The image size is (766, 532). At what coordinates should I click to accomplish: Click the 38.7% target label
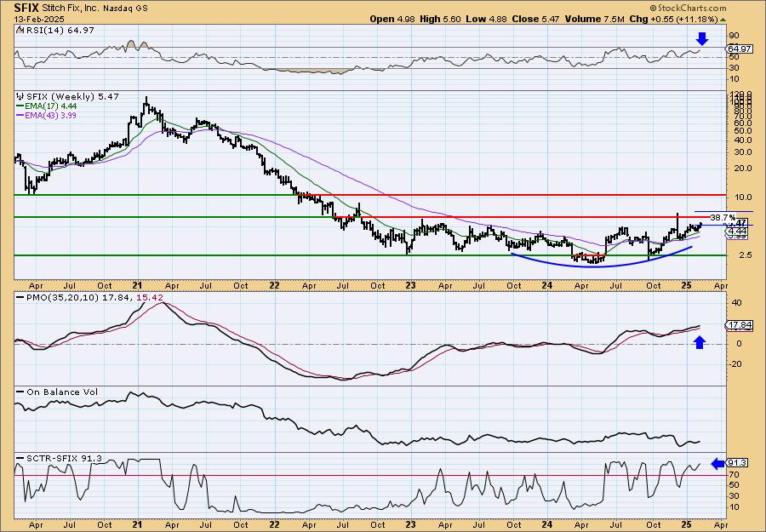click(x=722, y=217)
